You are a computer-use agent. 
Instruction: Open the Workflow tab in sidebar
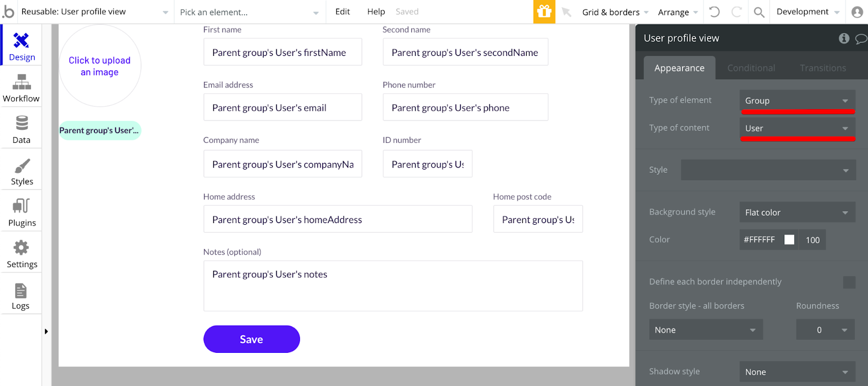point(21,87)
